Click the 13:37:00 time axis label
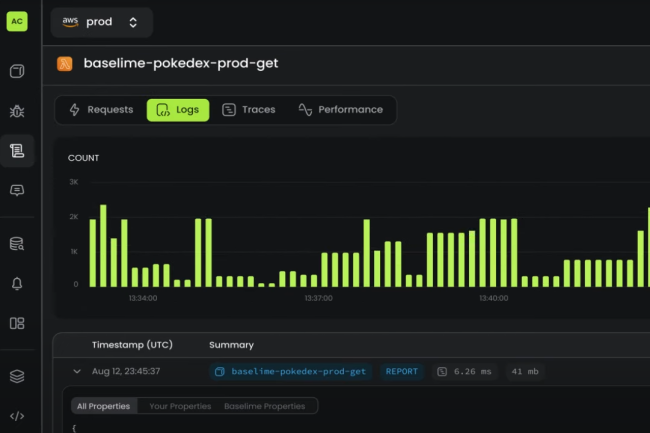The height and width of the screenshot is (433, 650). (x=318, y=298)
